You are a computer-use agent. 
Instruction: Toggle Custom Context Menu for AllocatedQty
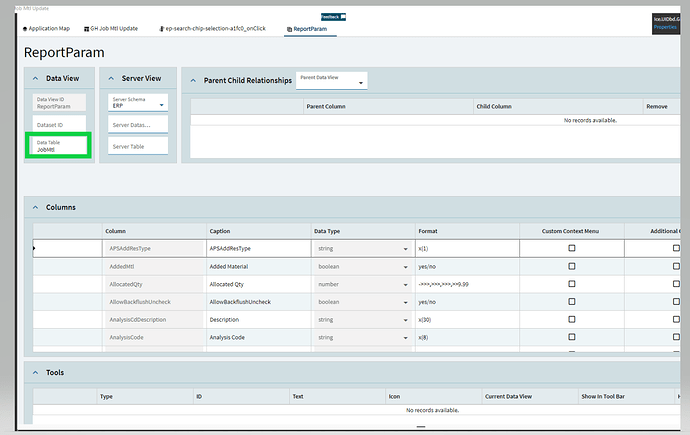click(572, 284)
